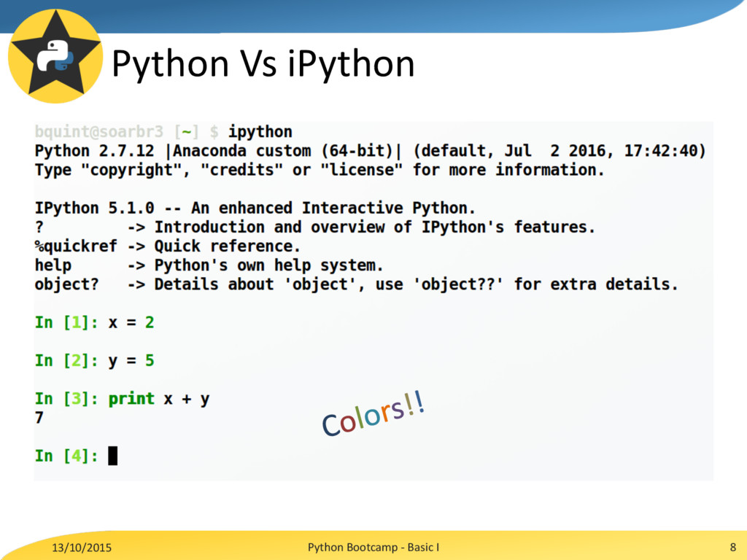Viewport: 747px width, 560px height.
Task: Click the '%quickref' command text
Action: pos(76,246)
